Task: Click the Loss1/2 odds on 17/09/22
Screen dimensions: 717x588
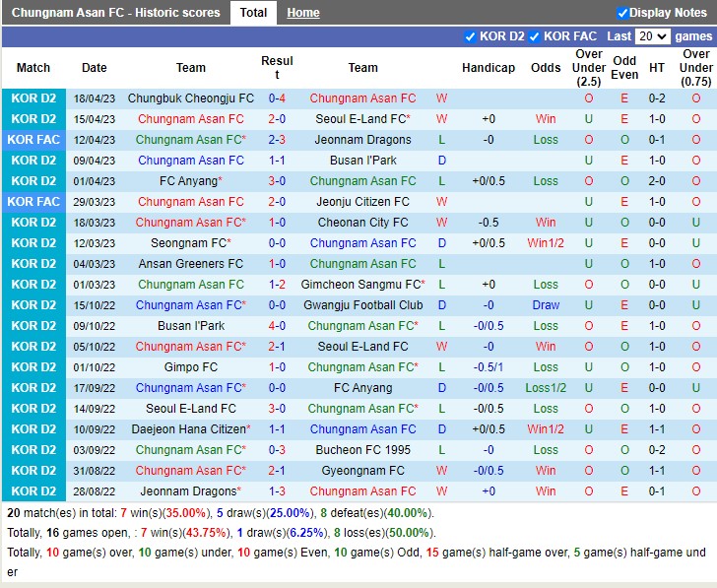Action: coord(546,388)
